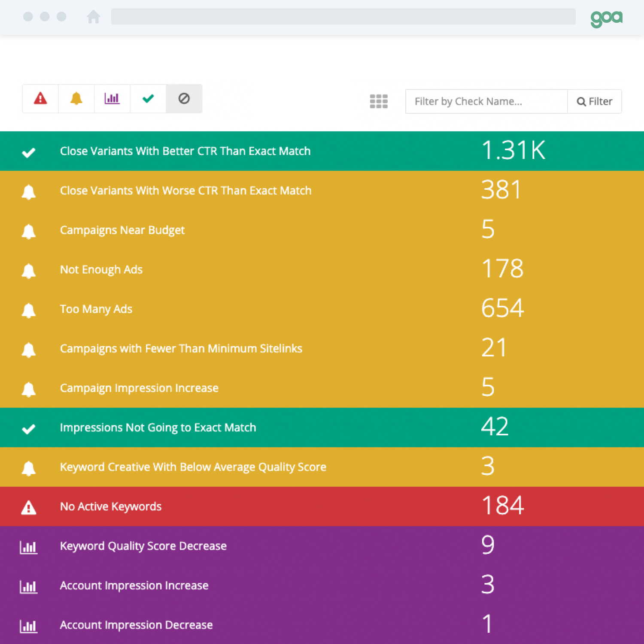Switch to grid view layout
This screenshot has width=644, height=644.
379,101
